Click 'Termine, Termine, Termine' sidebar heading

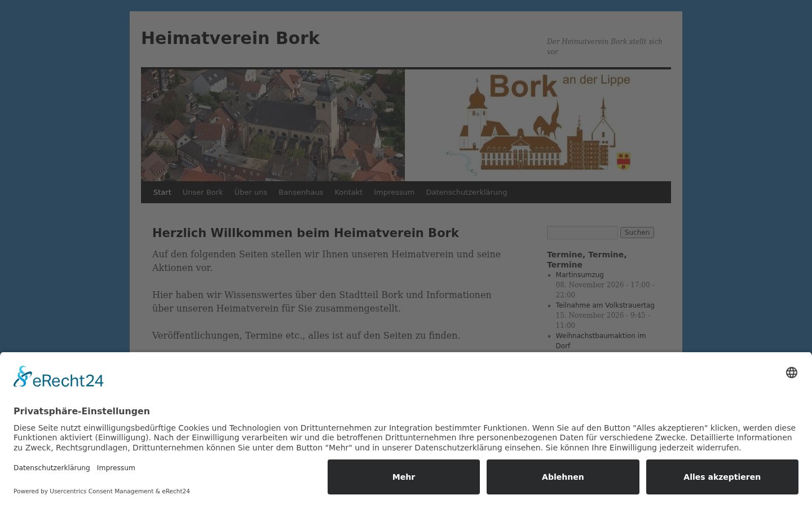point(586,260)
